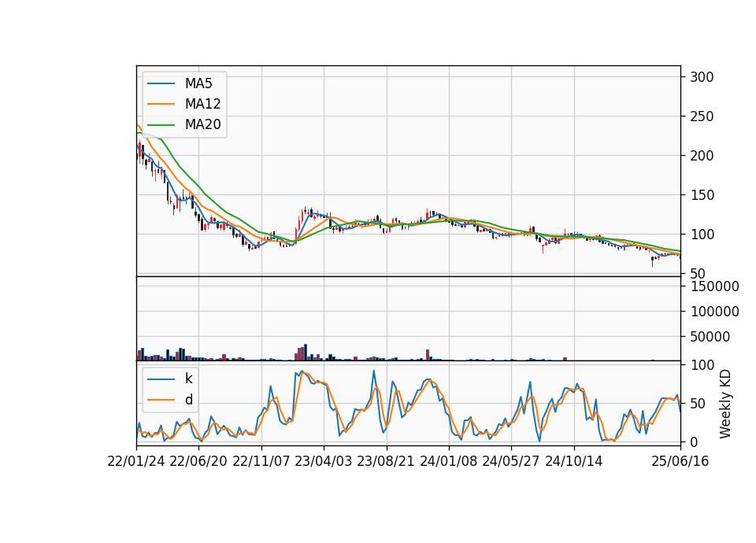Click the 150 price axis tick
This screenshot has width=756, height=543.
tap(702, 195)
